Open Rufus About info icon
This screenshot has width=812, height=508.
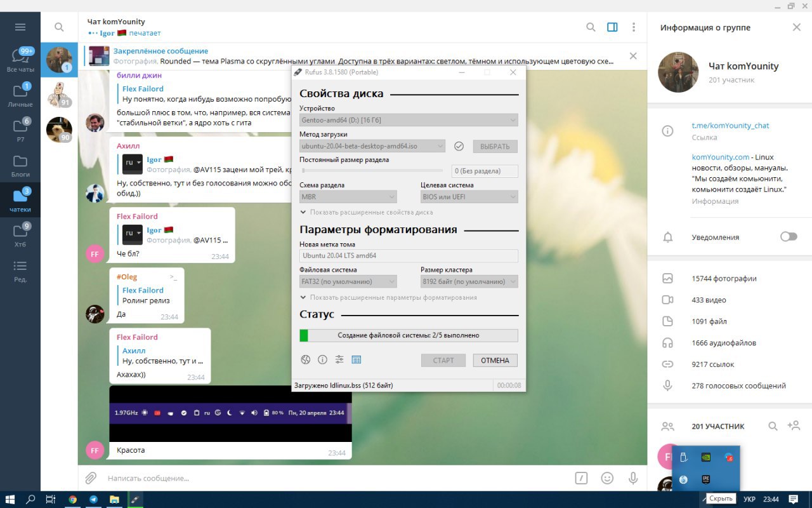[x=322, y=360]
